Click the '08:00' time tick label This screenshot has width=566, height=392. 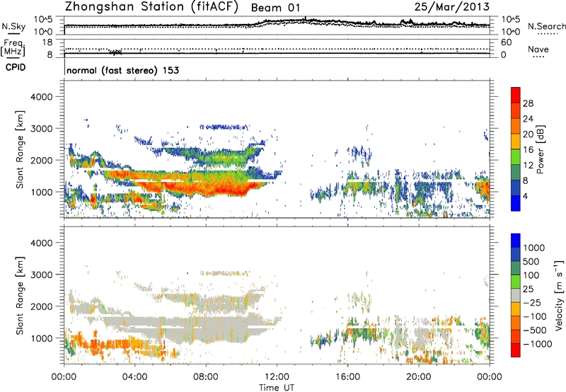(x=206, y=377)
